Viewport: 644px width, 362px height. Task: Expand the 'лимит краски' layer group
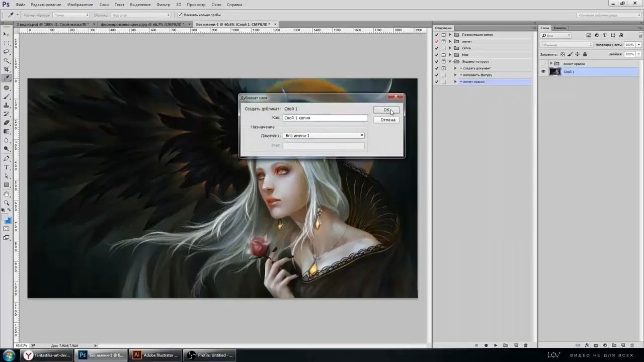point(551,64)
